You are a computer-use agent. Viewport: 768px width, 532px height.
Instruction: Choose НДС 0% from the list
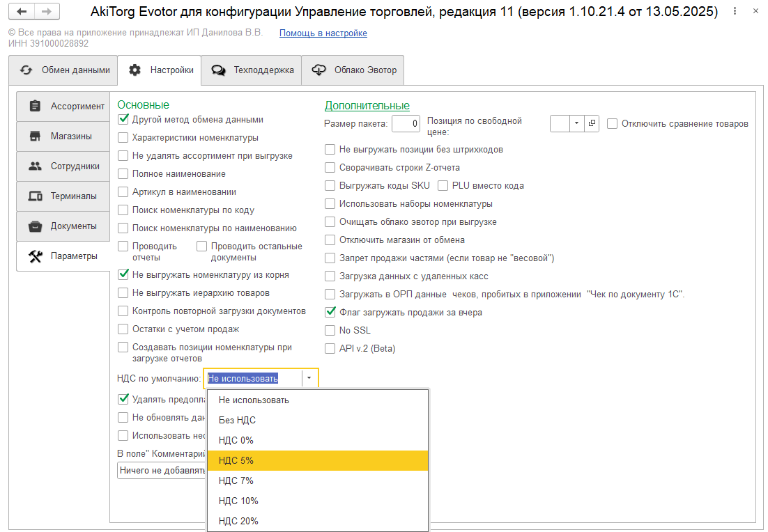(x=318, y=440)
